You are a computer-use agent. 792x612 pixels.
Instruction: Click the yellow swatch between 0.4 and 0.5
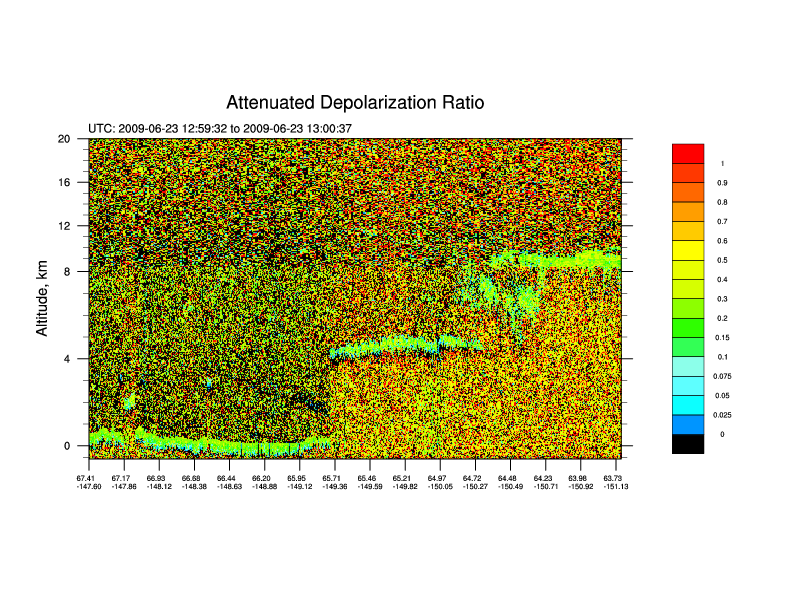click(688, 270)
